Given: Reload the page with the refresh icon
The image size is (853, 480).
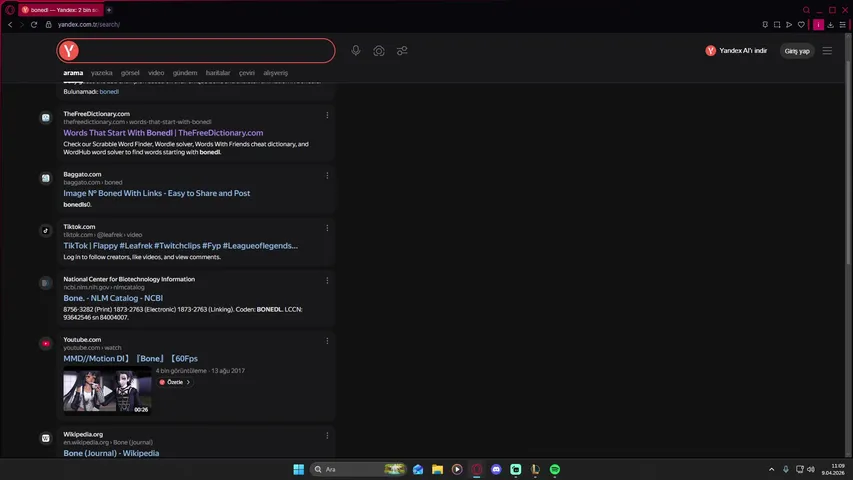Looking at the screenshot, I should point(34,24).
